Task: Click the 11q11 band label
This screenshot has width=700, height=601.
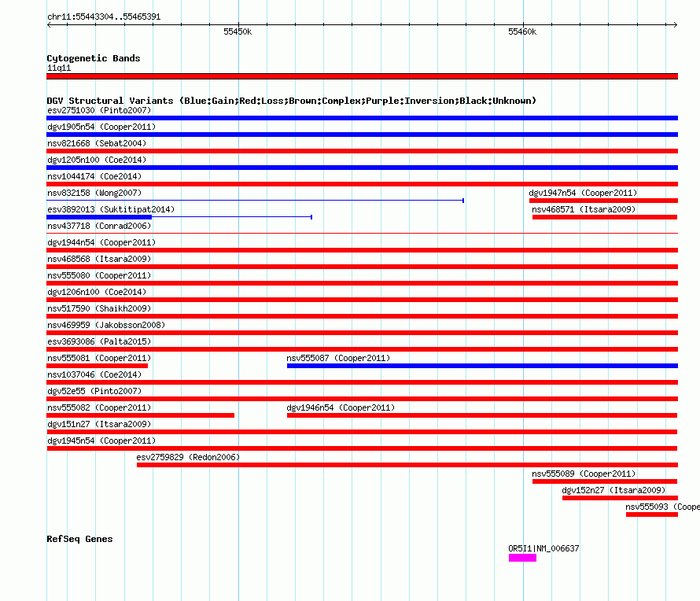Action: pyautogui.click(x=59, y=68)
